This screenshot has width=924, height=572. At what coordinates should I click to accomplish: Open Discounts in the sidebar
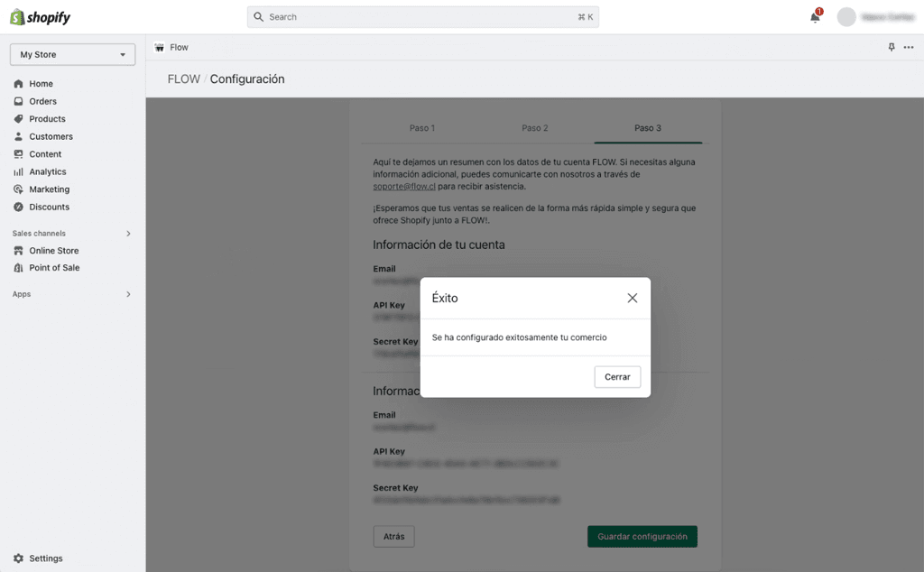point(50,208)
